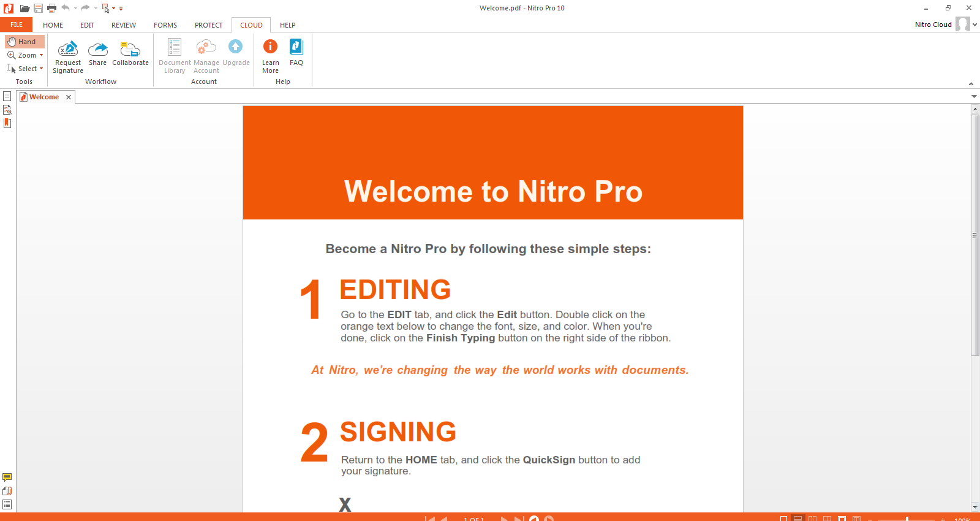
Task: Click Request Signature in Workflow group
Action: click(68, 56)
